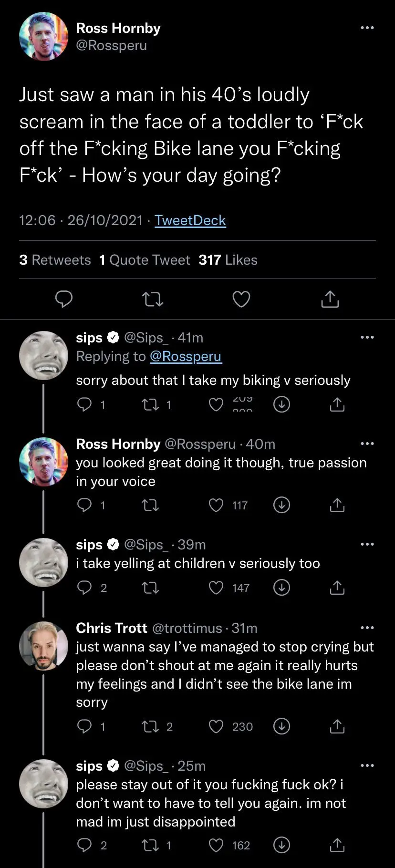Like Ross Hornby's main tweet

click(241, 299)
